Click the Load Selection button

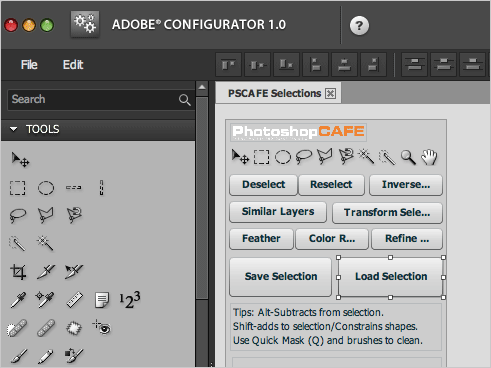tap(391, 277)
